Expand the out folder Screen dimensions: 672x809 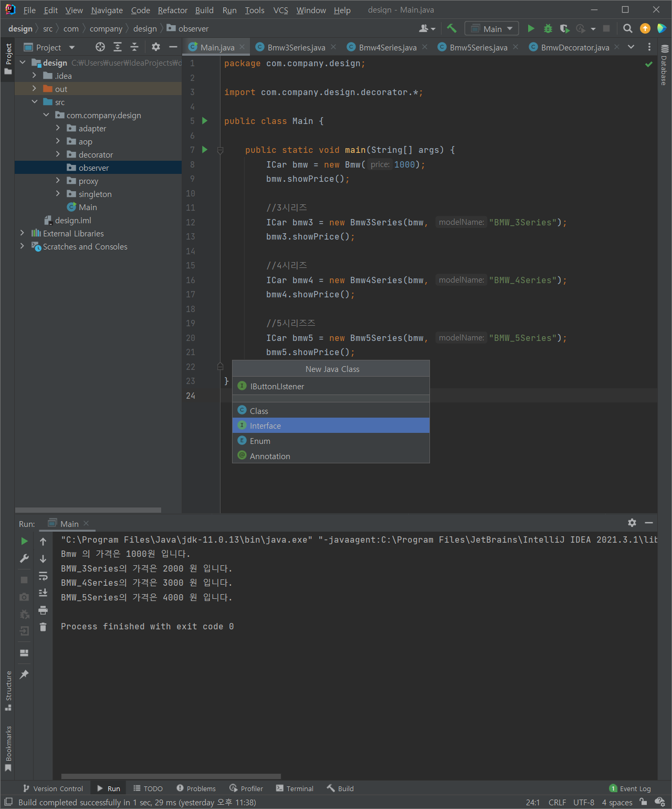34,89
